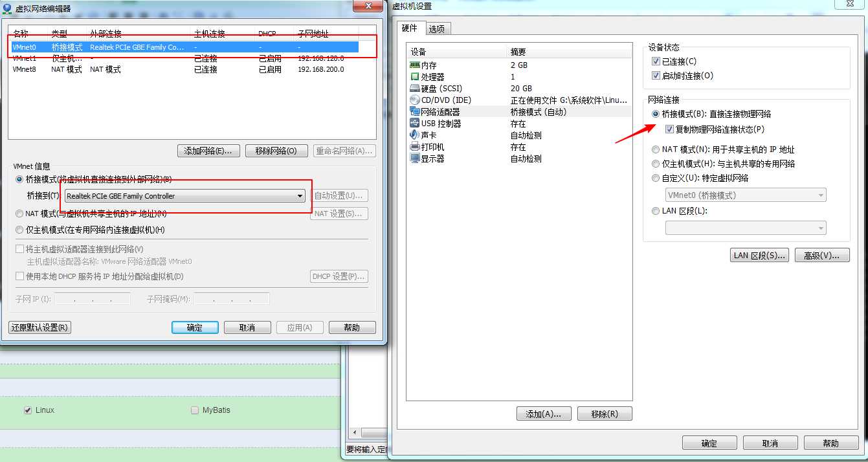The height and width of the screenshot is (462, 868).
Task: Select the 打印机 printer device icon
Action: (415, 147)
